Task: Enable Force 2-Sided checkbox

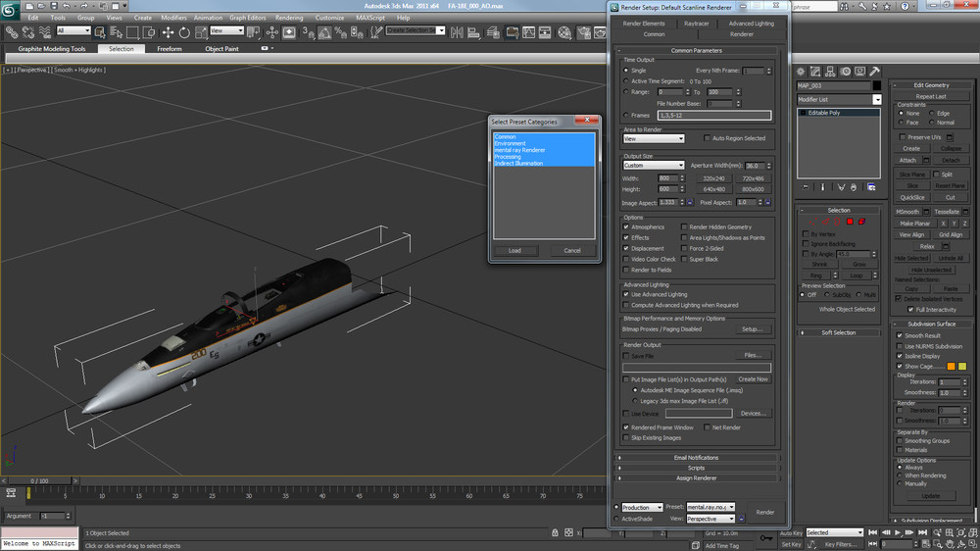Action: 683,248
